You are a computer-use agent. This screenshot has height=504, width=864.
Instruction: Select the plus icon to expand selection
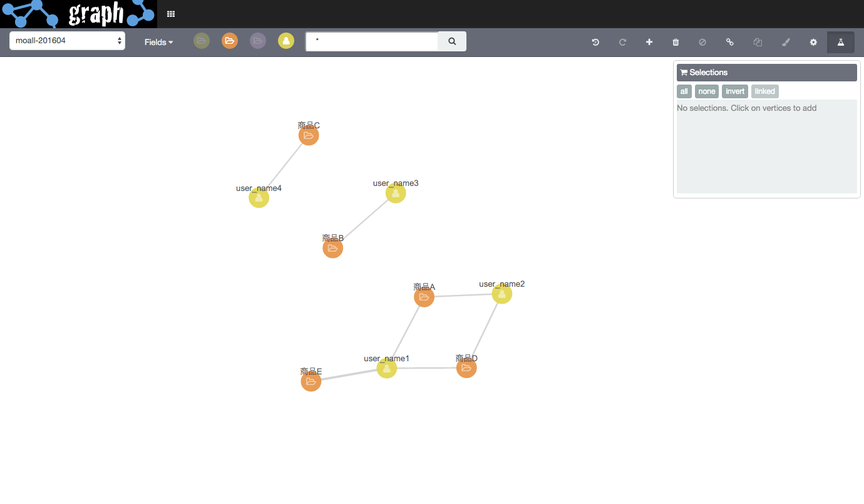pos(649,42)
